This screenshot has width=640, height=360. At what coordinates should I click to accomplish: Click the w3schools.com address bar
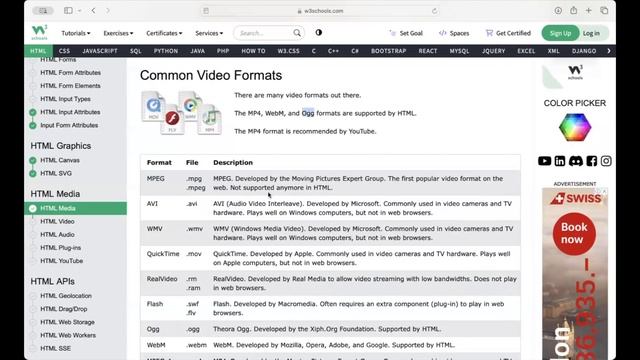tap(320, 11)
